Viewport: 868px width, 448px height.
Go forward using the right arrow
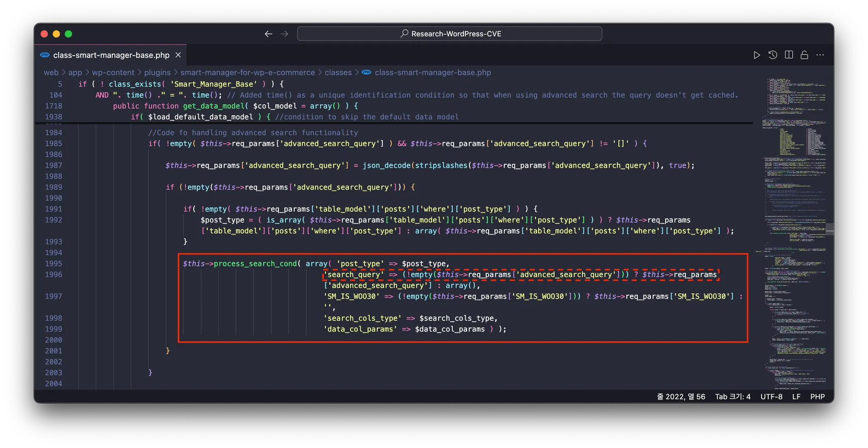click(x=284, y=34)
